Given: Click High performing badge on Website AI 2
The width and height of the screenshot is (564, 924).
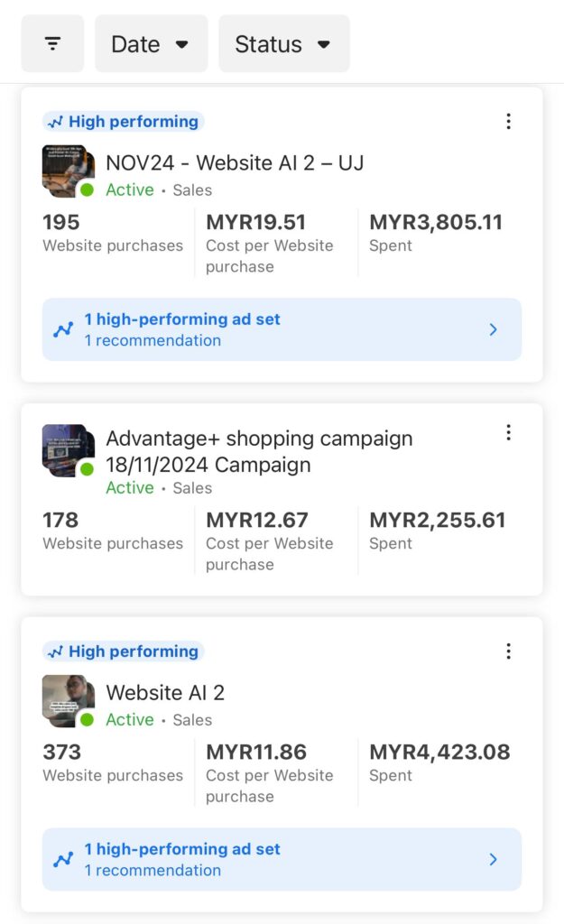Looking at the screenshot, I should point(124,651).
